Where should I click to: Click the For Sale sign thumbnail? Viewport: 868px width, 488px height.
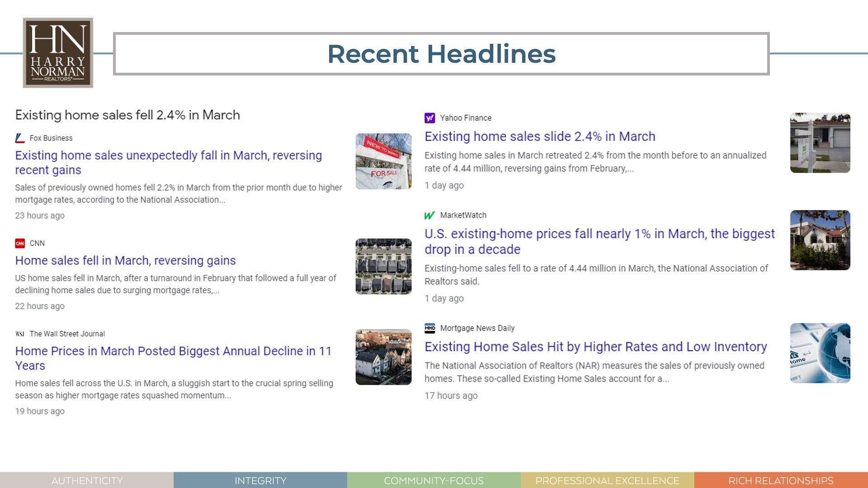(383, 161)
